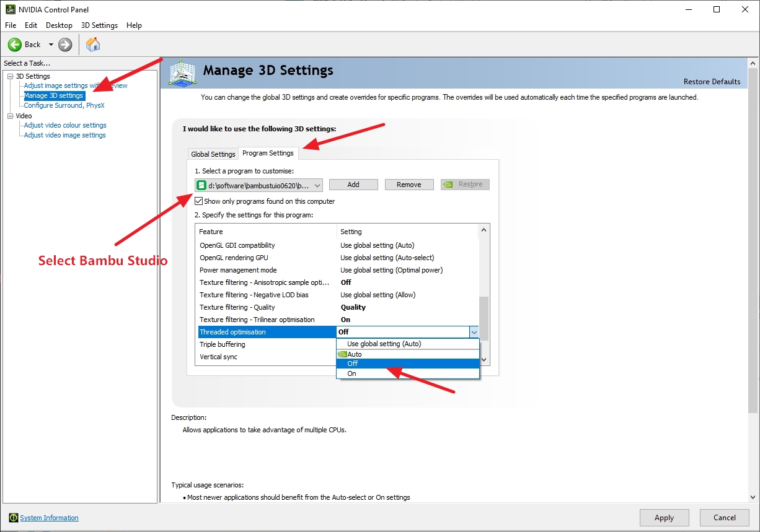Viewport: 760px width, 532px height.
Task: Collapse the 3D Settings tree node
Action: click(10, 76)
